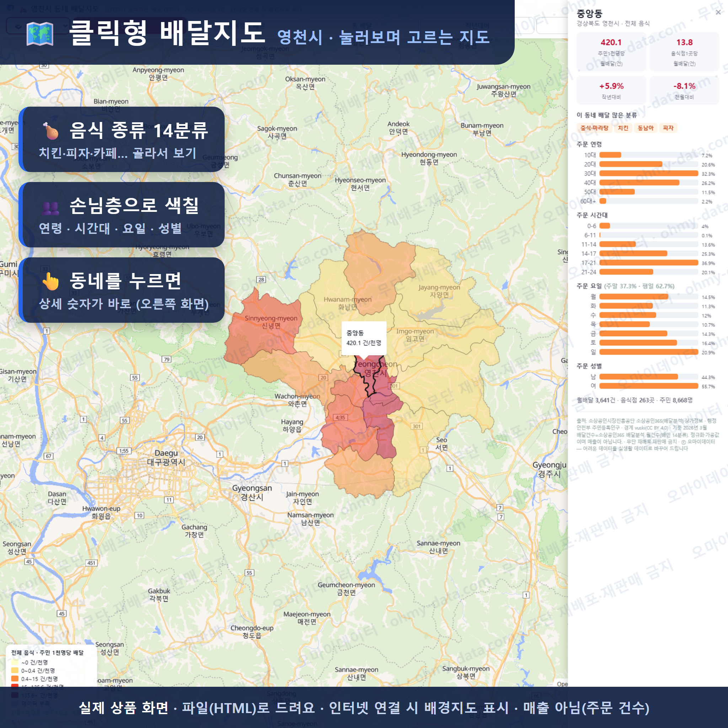Screen dimensions: 728x728
Task: Click the 주문 연령 section heading
Action: click(x=589, y=144)
